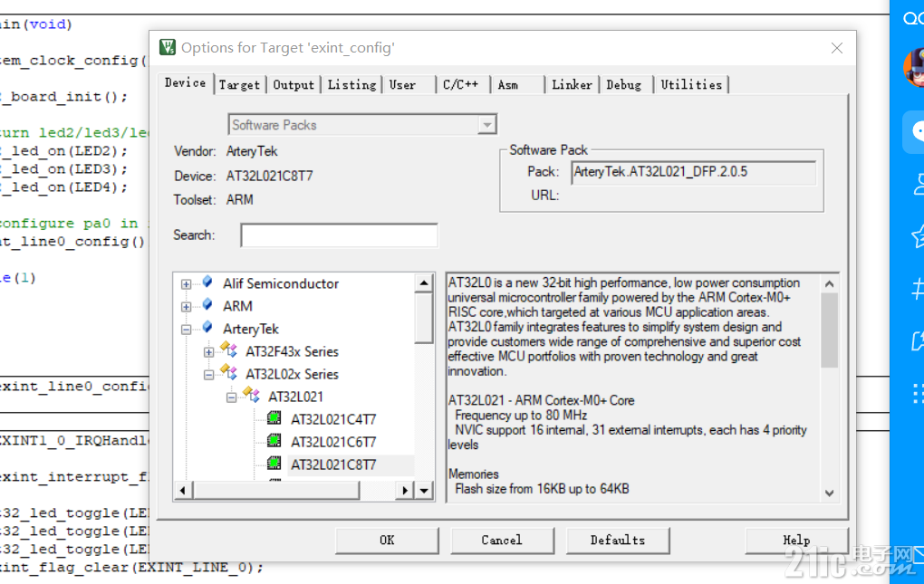Click the device tree's vertical scrollbar up arrow
Image resolution: width=924 pixels, height=584 pixels.
[x=424, y=283]
